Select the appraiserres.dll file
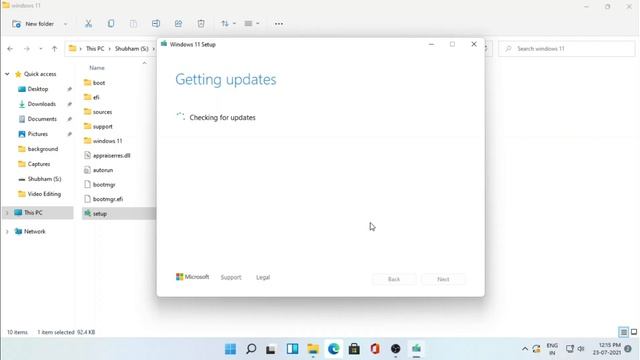This screenshot has height=360, width=640. click(111, 156)
